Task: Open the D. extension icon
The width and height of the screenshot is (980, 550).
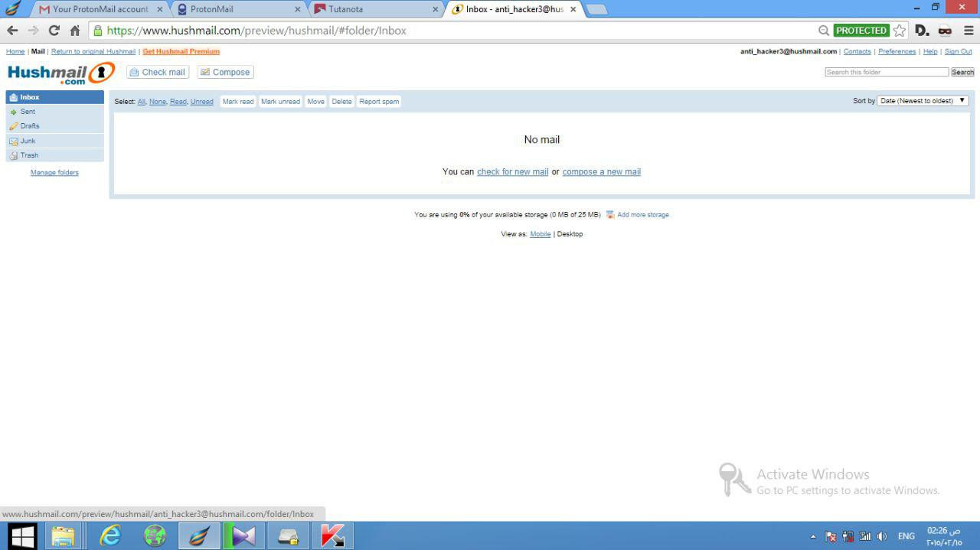Action: (x=923, y=31)
